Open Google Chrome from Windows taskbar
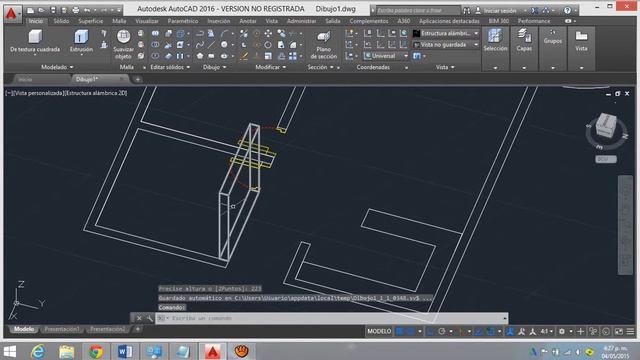 click(x=96, y=351)
